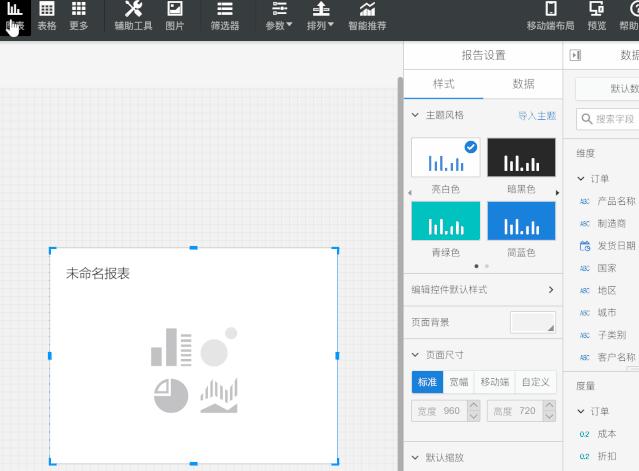Open 辅助工具 helper tools
The height and width of the screenshot is (471, 639).
133,17
